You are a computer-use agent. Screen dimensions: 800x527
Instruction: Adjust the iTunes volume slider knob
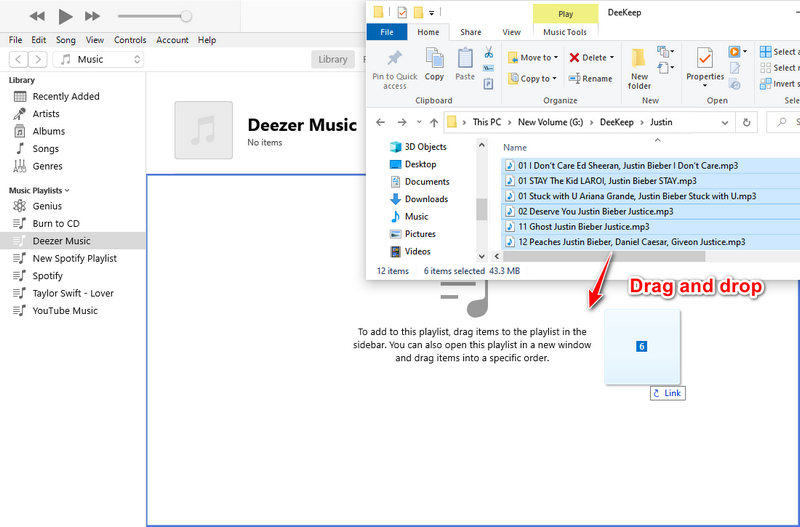(186, 16)
